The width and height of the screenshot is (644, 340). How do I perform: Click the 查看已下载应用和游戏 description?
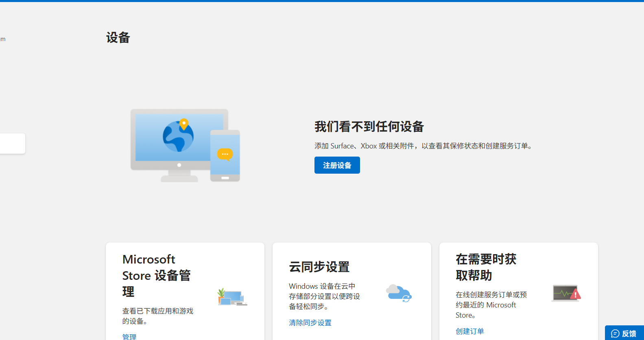158,316
